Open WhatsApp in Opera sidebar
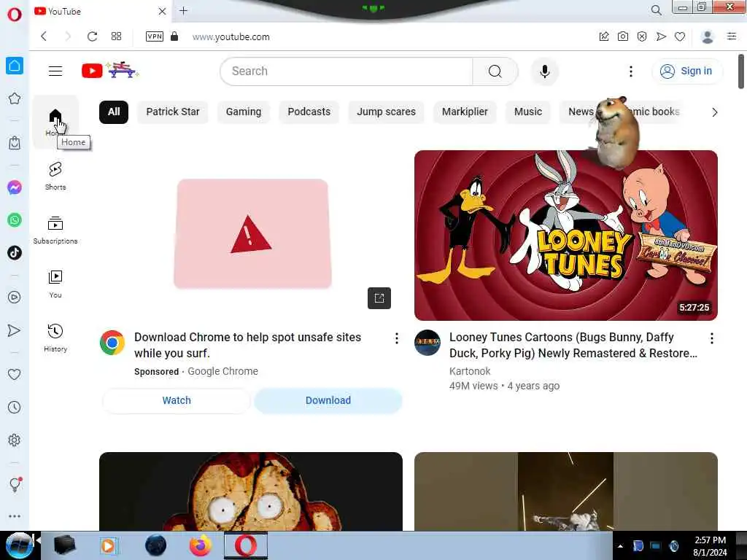The width and height of the screenshot is (747, 560). [15, 220]
